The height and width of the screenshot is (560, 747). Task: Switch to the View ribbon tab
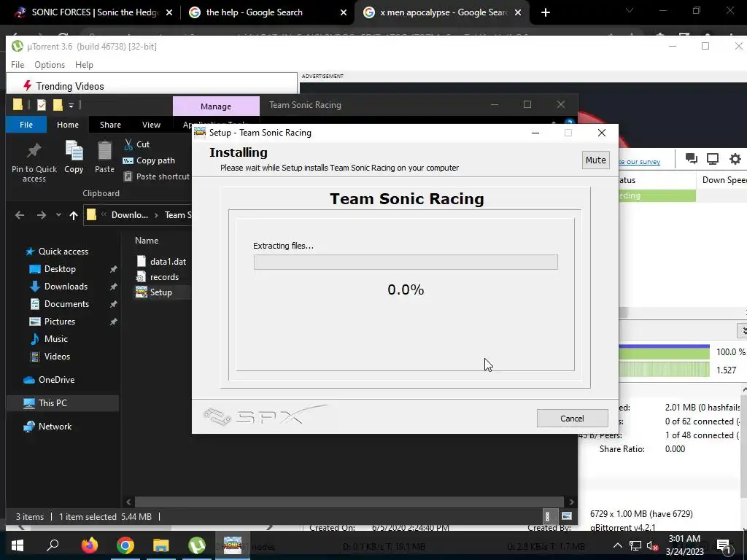[x=151, y=124]
